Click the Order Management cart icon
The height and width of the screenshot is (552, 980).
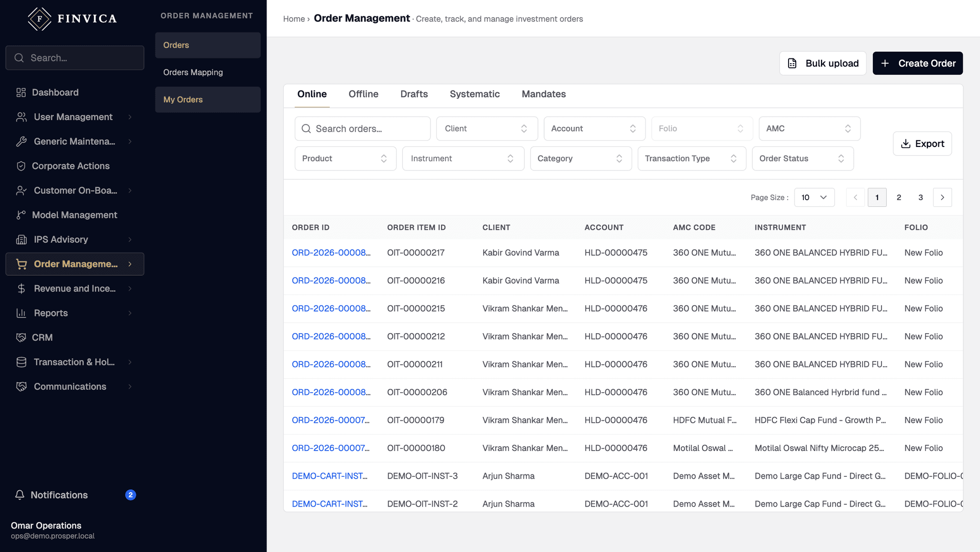(x=21, y=264)
